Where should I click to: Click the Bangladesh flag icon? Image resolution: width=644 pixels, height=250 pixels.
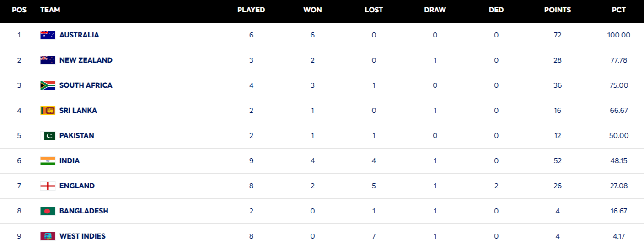[48, 211]
